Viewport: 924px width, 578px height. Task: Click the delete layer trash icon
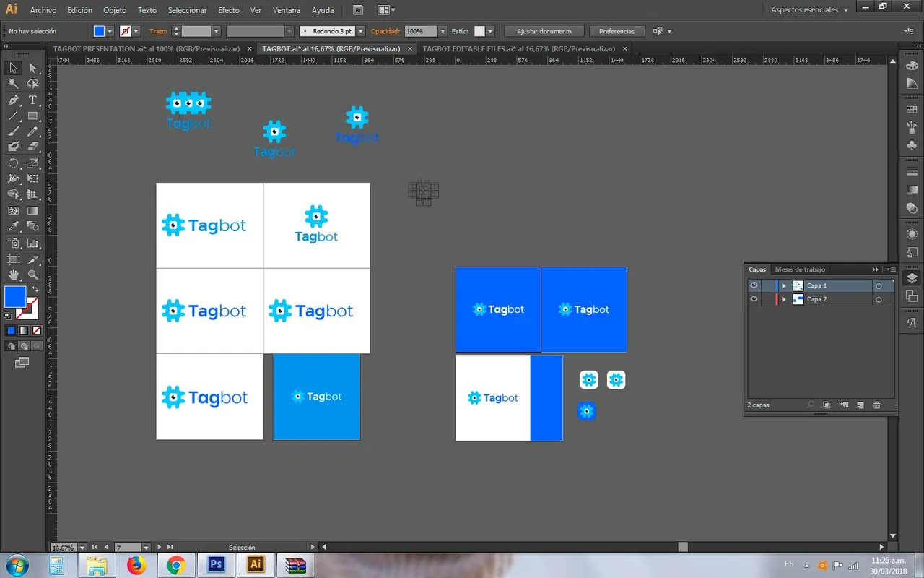coord(877,405)
